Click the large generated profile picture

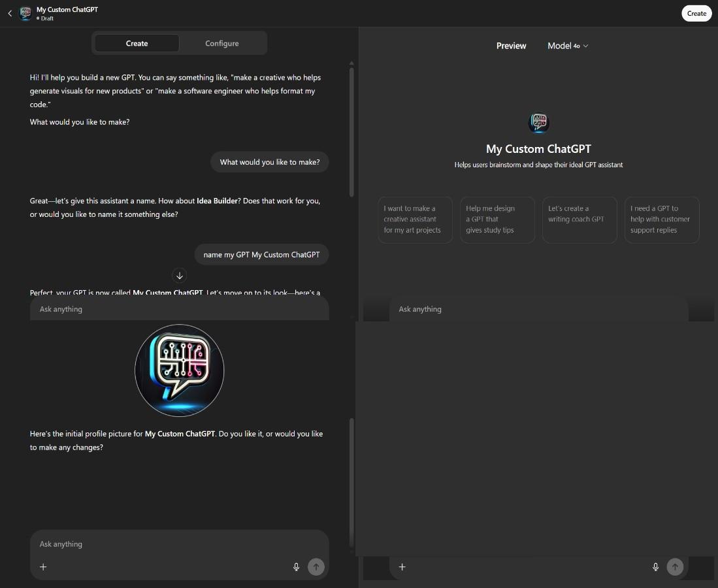tap(180, 370)
